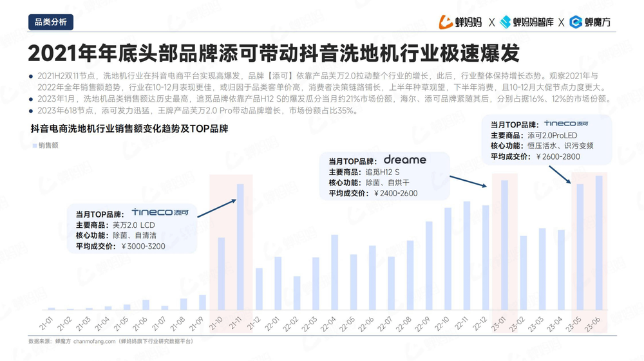Click the axis label 23-03
This screenshot has width=644, height=361.
click(537, 324)
